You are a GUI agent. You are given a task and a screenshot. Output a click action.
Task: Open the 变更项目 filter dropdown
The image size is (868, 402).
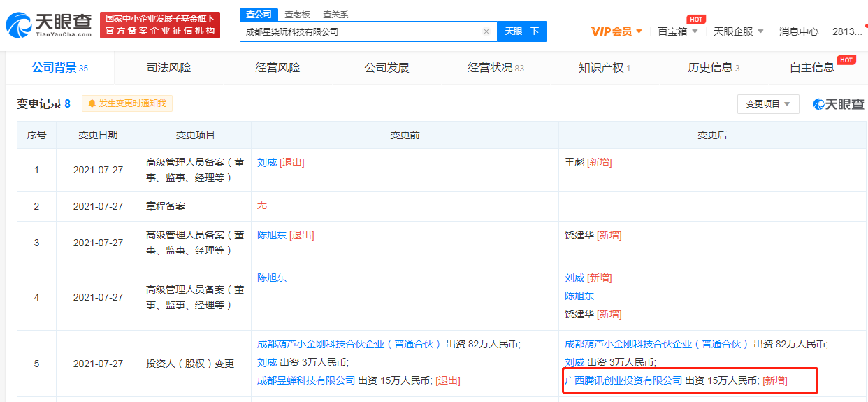point(768,103)
